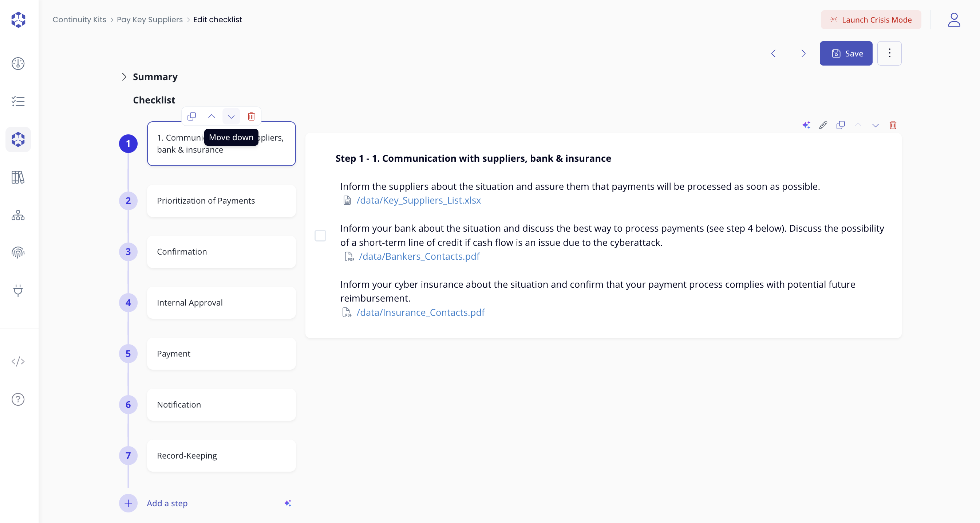Click the Save button
The height and width of the screenshot is (523, 980).
click(846, 53)
